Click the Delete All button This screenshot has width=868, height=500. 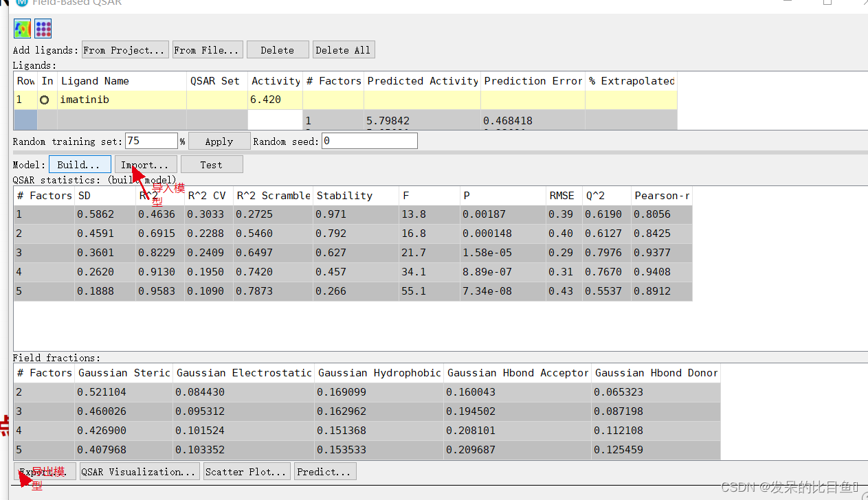(343, 50)
